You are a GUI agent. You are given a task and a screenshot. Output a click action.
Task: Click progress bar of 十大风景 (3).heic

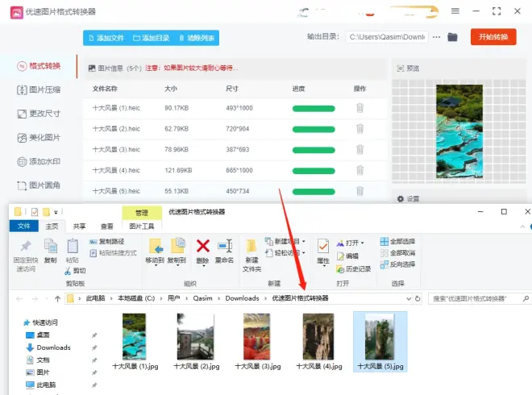(314, 150)
